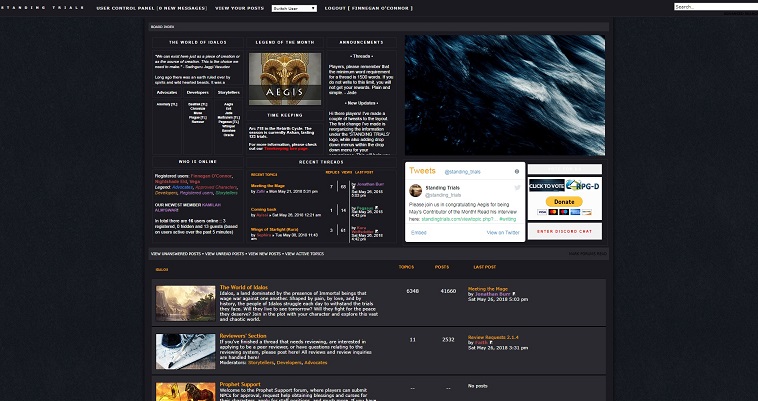Open the Aegis Legend of the Month image

click(285, 79)
